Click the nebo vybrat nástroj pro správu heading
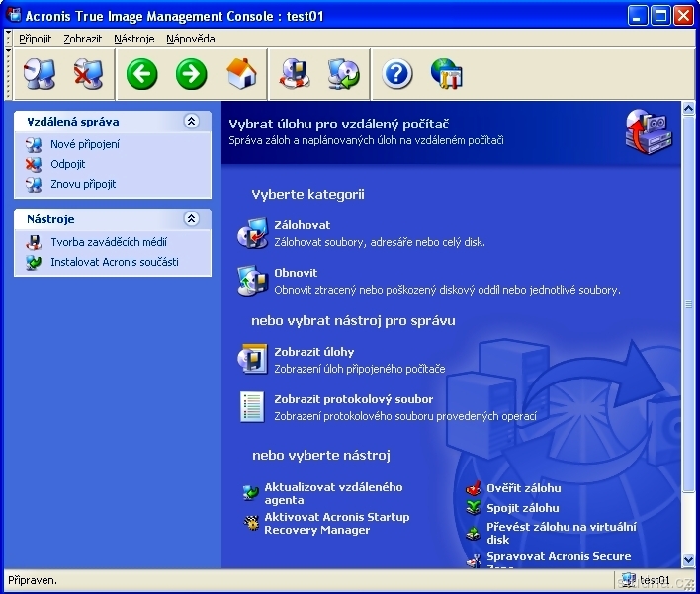The width and height of the screenshot is (700, 594). tap(353, 320)
